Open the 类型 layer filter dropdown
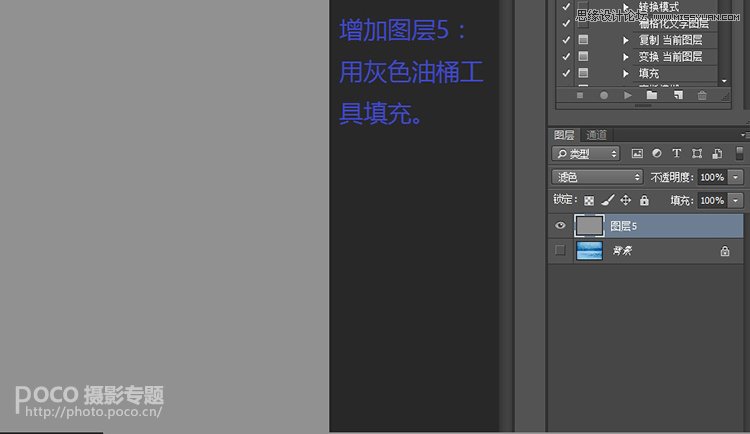 pos(586,154)
